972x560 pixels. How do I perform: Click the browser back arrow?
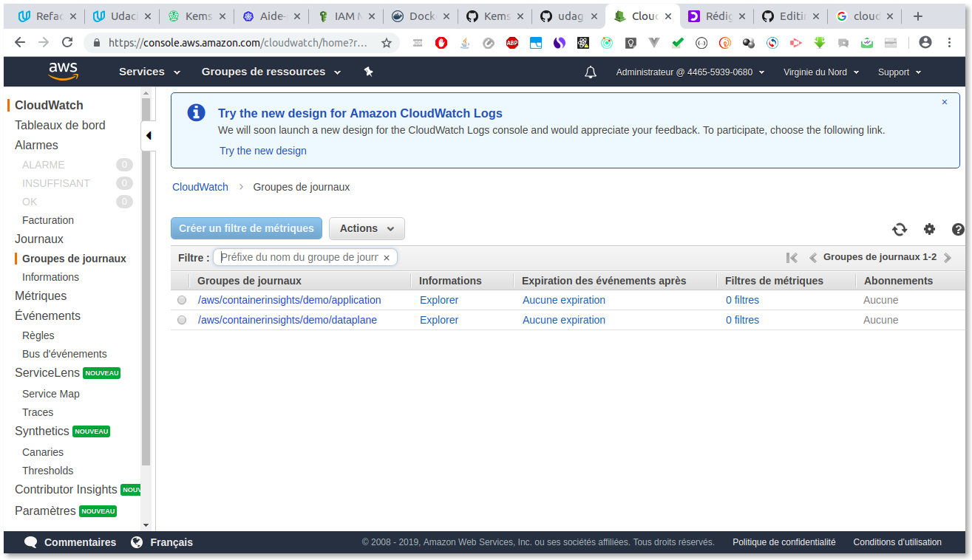click(x=20, y=43)
